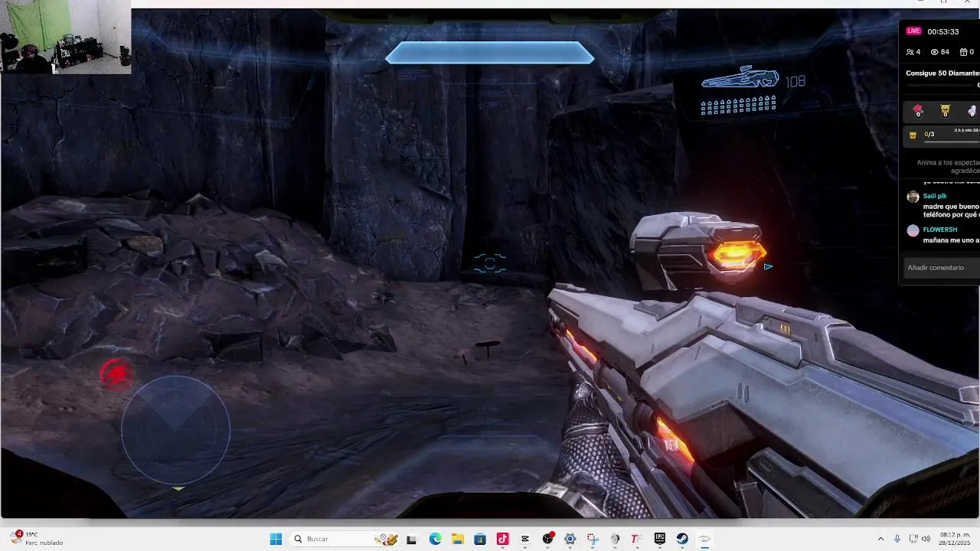Click the red enemy marker near the radar
This screenshot has width=980, height=551.
[116, 374]
